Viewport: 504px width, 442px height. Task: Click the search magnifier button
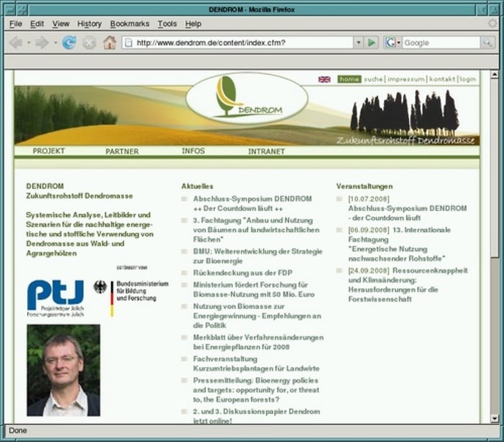point(487,42)
